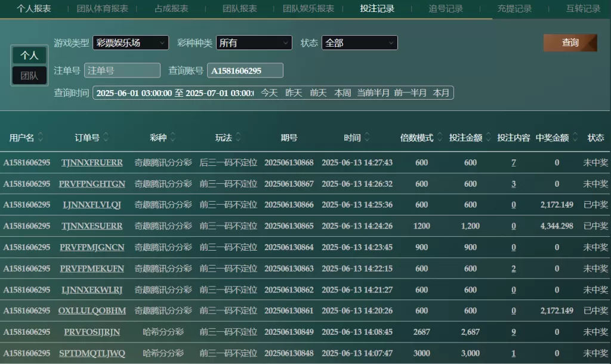This screenshot has width=611, height=364.
Task: Sort table by 彩种 column arrows
Action: (173, 137)
